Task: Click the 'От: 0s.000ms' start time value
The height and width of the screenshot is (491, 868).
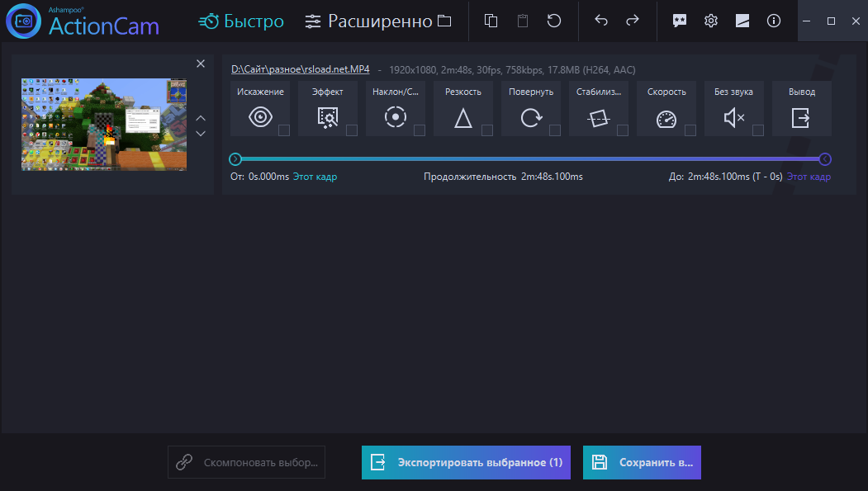Action: click(x=259, y=177)
